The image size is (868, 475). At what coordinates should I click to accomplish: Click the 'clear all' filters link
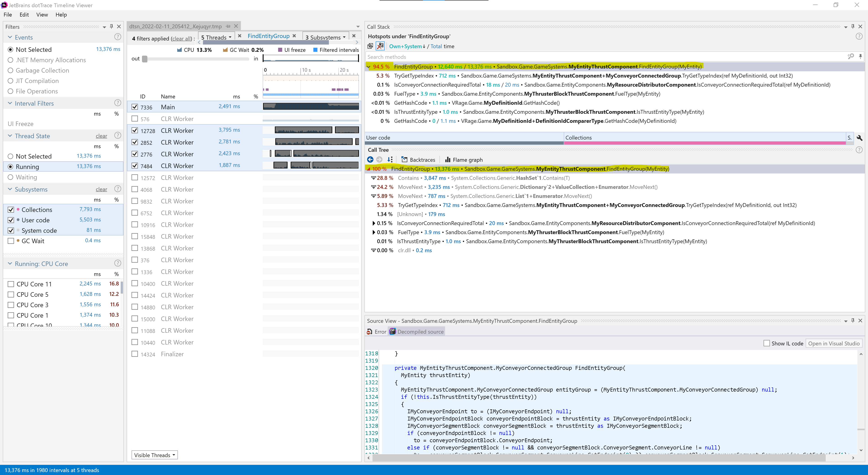click(182, 39)
